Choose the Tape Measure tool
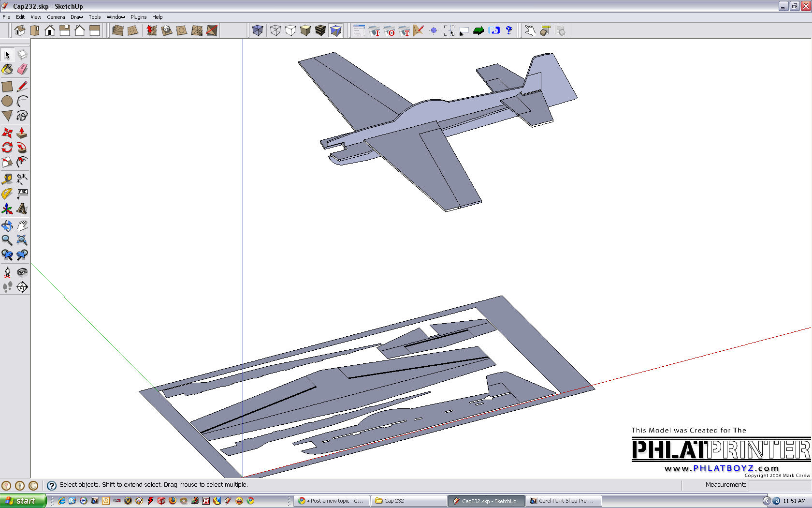Screen dimensions: 812x508 [7, 179]
